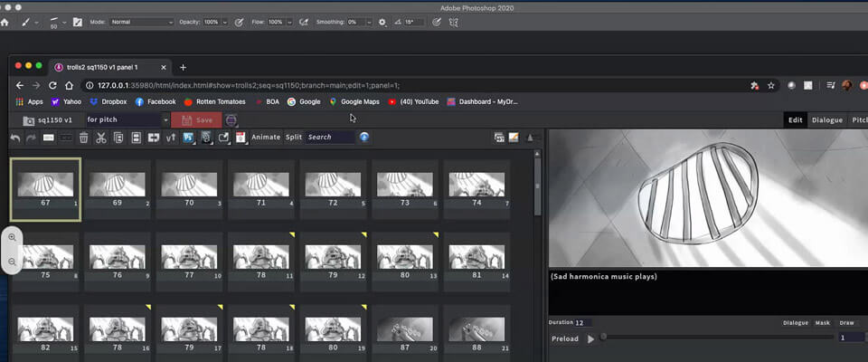This screenshot has width=868, height=362.
Task: Reload the browser page
Action: coord(52,85)
